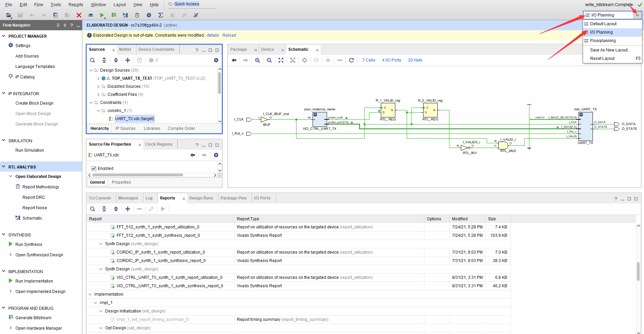Fit schematic to window
Screen dimensions: 644x334
pyautogui.click(x=281, y=60)
